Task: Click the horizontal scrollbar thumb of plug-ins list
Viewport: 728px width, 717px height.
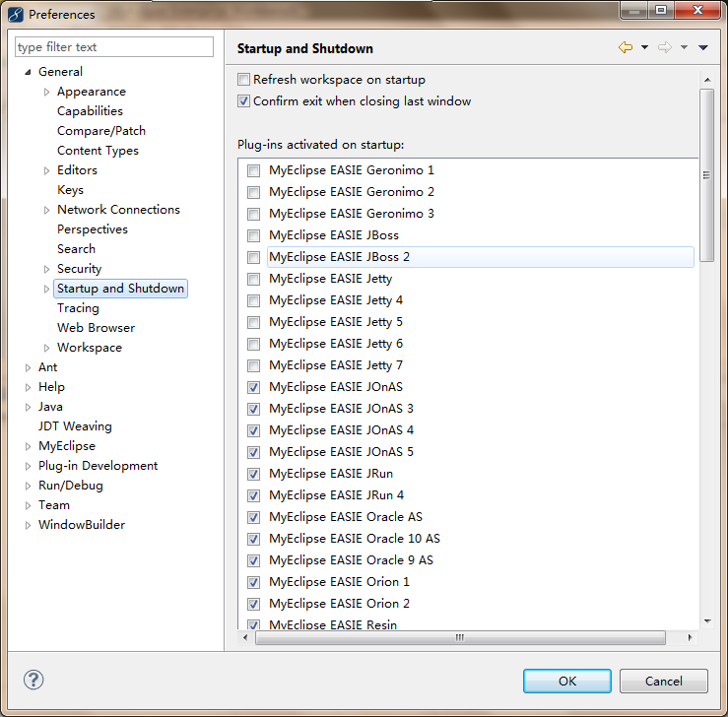Action: pos(460,637)
